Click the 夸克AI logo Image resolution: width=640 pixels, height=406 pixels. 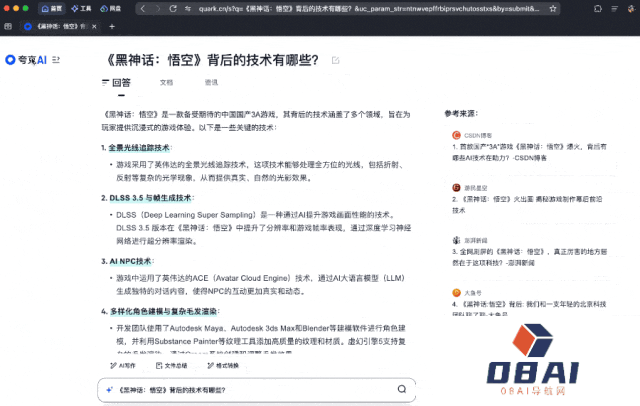click(x=27, y=60)
